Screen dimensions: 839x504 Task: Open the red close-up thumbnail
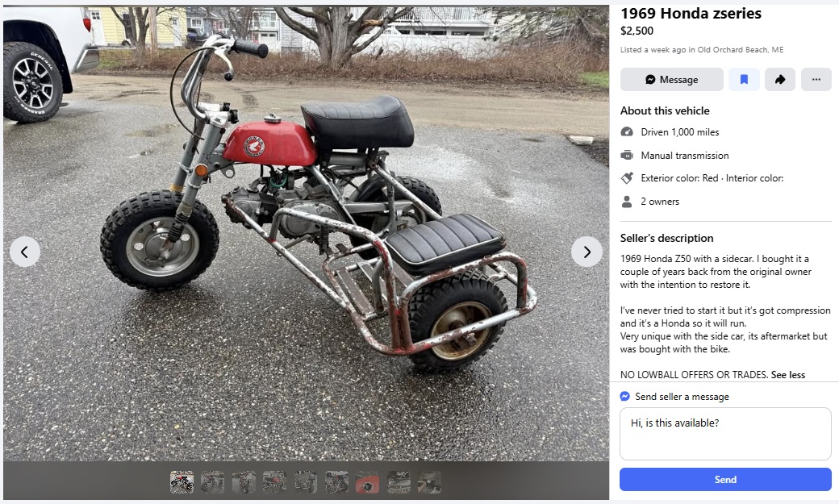click(x=367, y=482)
